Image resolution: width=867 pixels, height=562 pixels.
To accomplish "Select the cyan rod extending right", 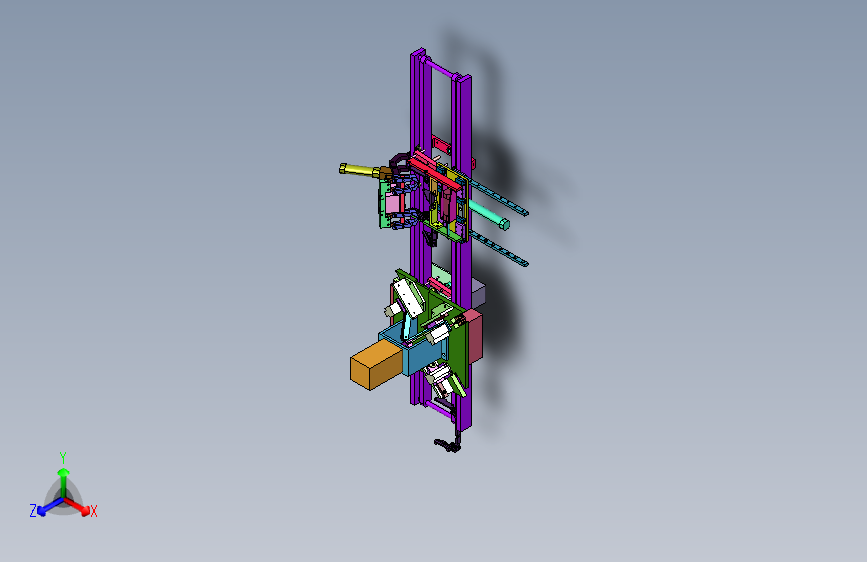I will [489, 215].
